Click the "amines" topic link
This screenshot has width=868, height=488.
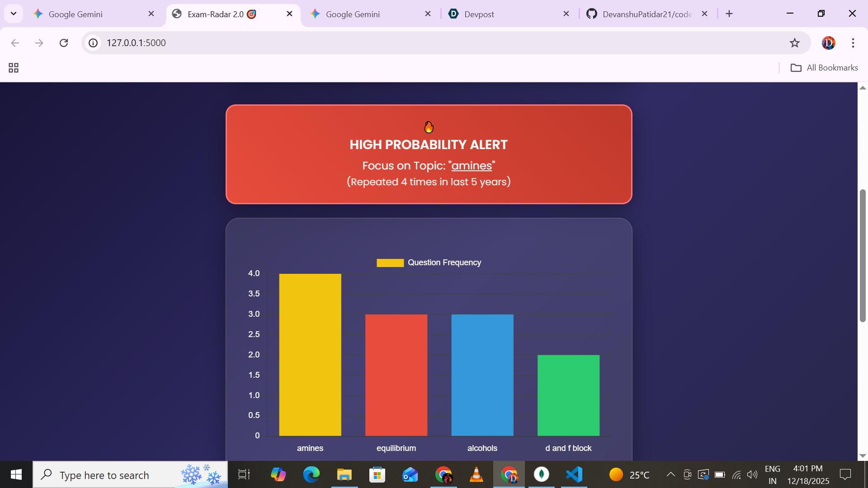tap(471, 166)
